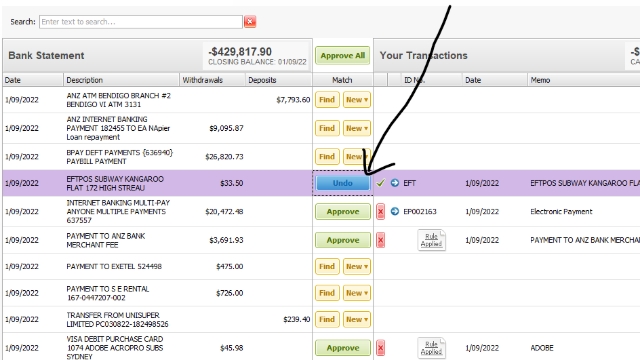Select the ADOBE memo text
640x360 pixels.
pos(542,348)
